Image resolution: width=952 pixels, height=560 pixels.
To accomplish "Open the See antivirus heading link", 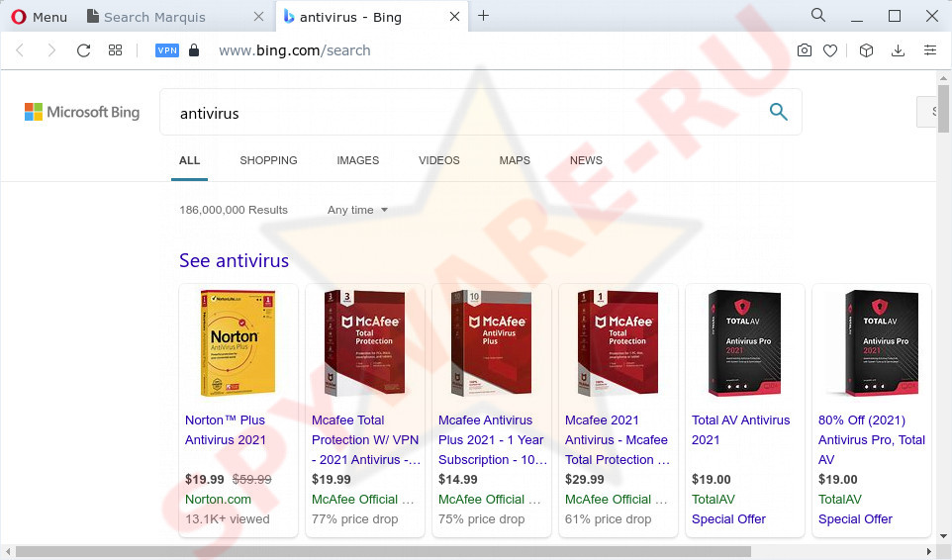I will point(234,260).
